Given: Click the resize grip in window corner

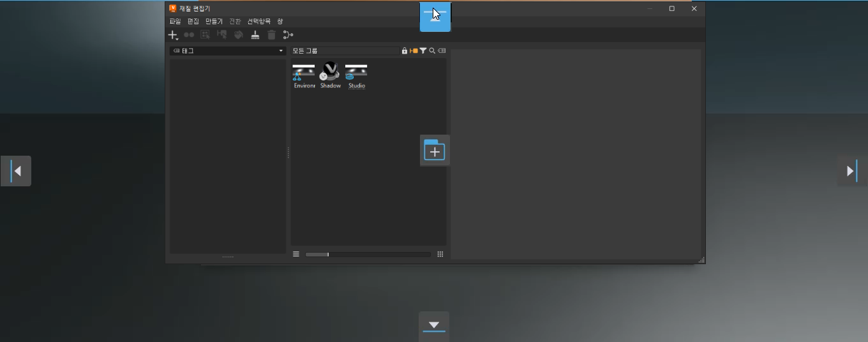Looking at the screenshot, I should [x=701, y=260].
